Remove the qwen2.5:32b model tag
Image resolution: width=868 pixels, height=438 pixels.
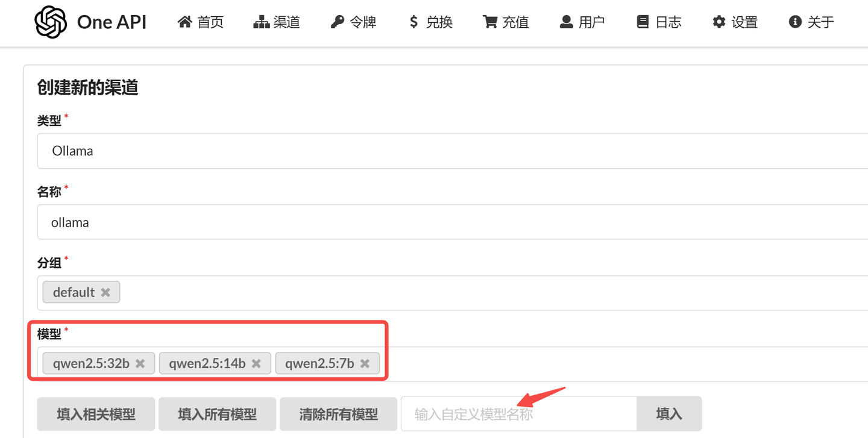click(139, 363)
